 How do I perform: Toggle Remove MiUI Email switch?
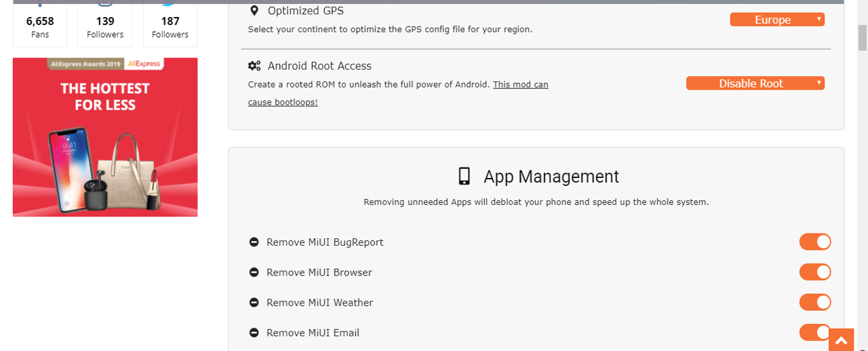815,332
